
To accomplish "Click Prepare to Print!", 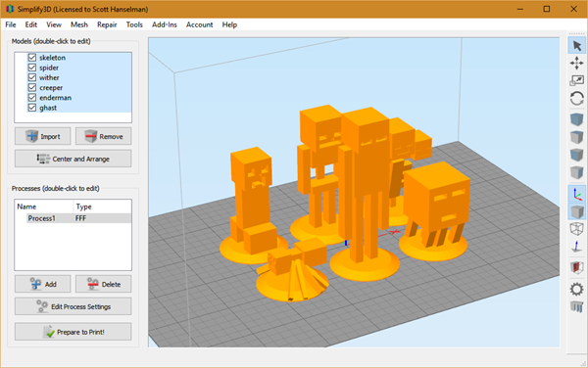I will tap(73, 332).
